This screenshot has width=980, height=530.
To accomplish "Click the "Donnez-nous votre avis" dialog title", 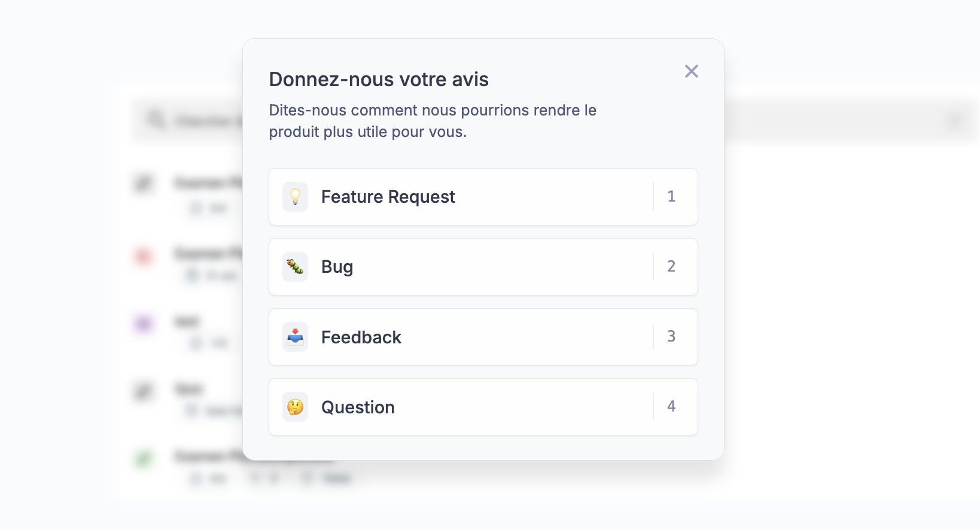I will [378, 80].
